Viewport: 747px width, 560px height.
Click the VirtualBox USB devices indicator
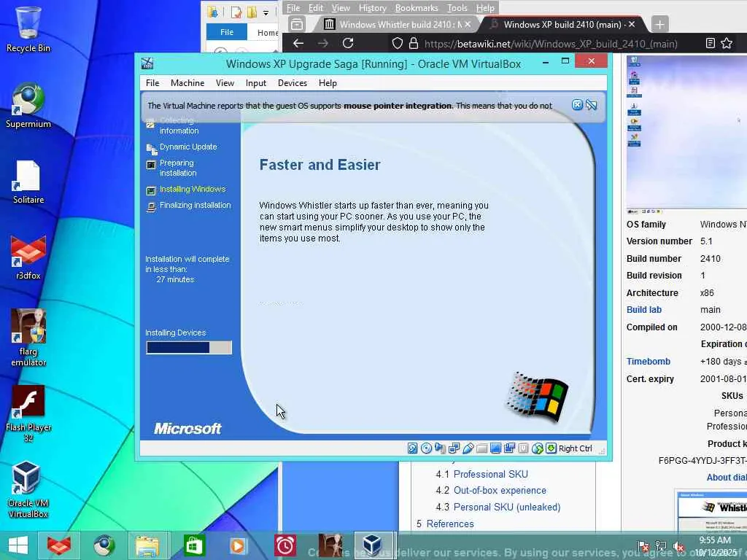(468, 448)
